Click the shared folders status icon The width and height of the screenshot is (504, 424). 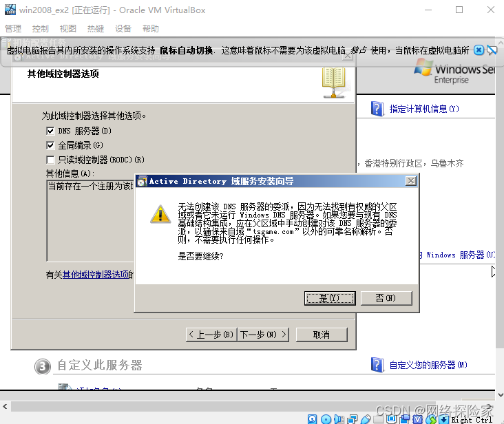(378, 418)
